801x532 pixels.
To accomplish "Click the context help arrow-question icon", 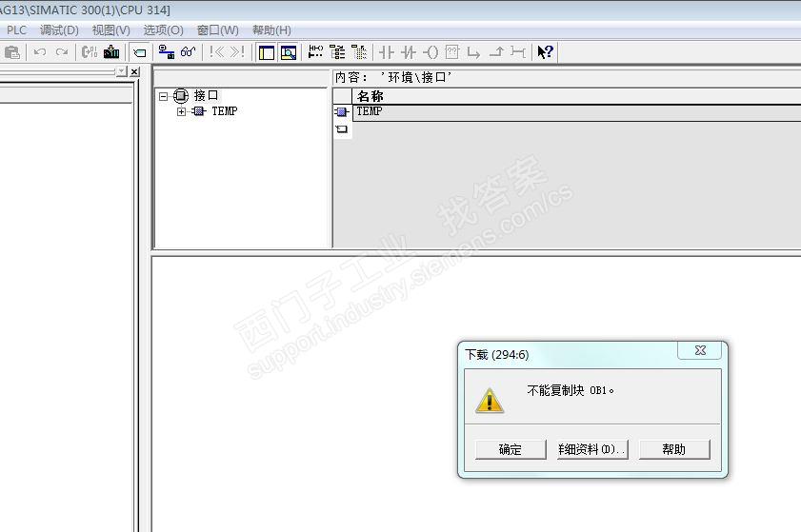I will (x=545, y=52).
